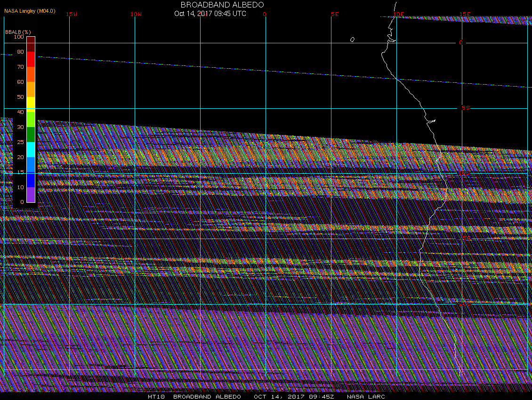
Task: Click the 5E longitude label
Action: (335, 14)
